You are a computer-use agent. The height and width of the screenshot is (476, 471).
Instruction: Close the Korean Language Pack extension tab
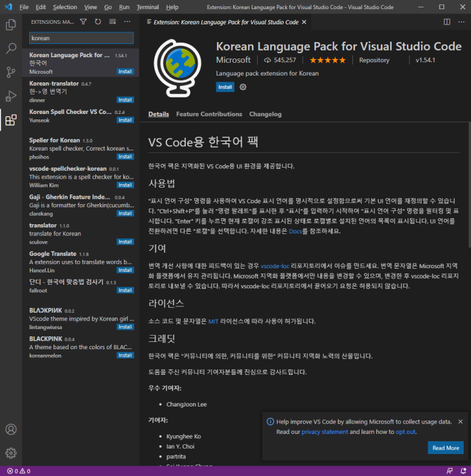click(x=304, y=22)
